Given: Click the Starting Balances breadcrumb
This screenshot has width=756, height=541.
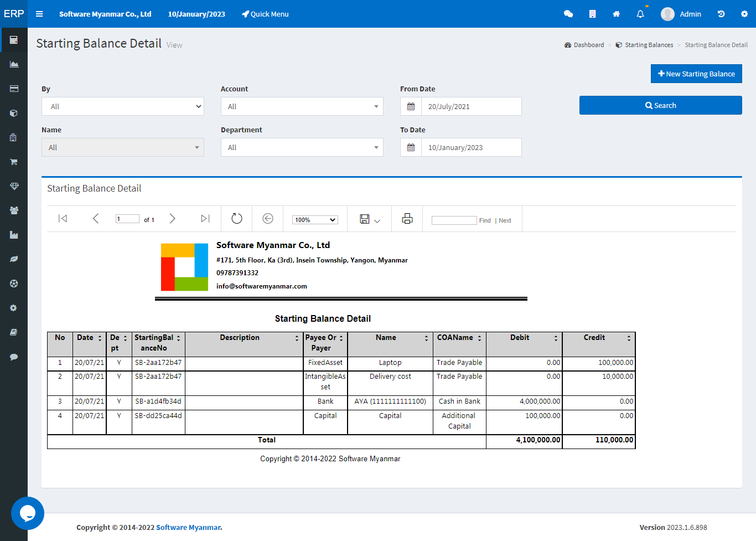Looking at the screenshot, I should 645,45.
